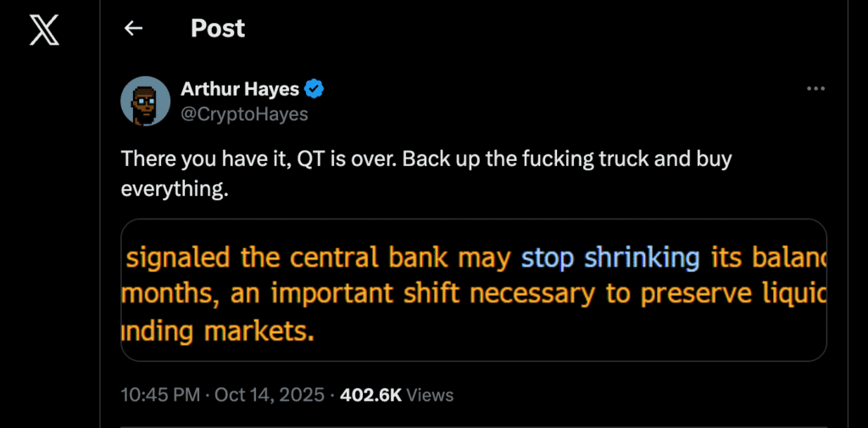Click the word "everything." in the post
The height and width of the screenshot is (428, 868).
click(175, 189)
